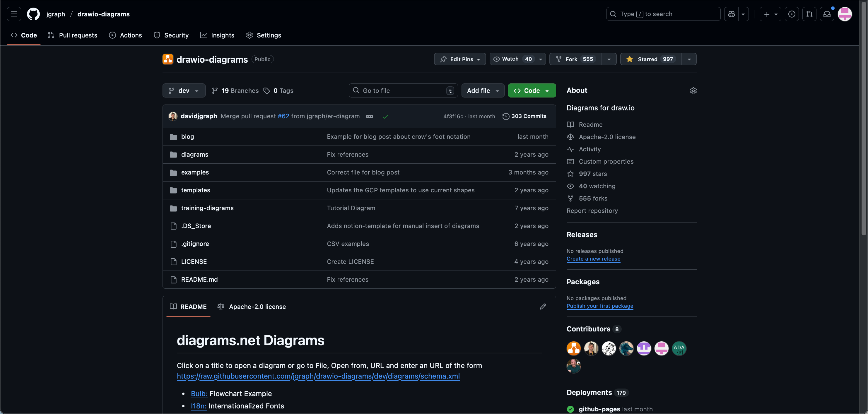This screenshot has height=414, width=868.
Task: Open the Copilot chat icon
Action: pos(731,14)
